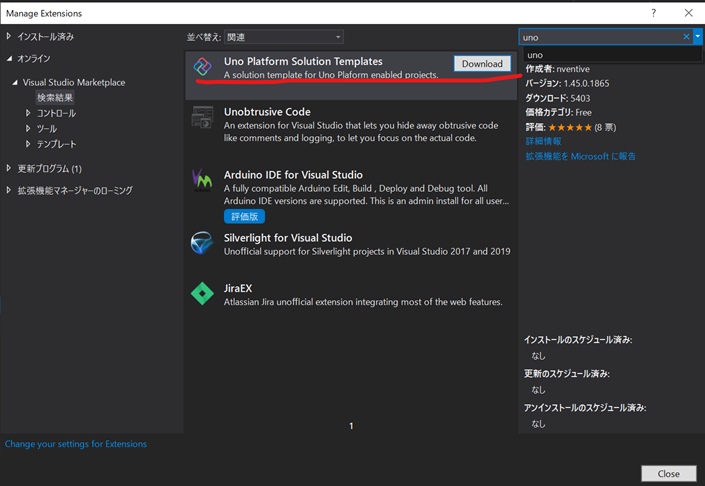Select the JiraEX title

click(x=238, y=288)
